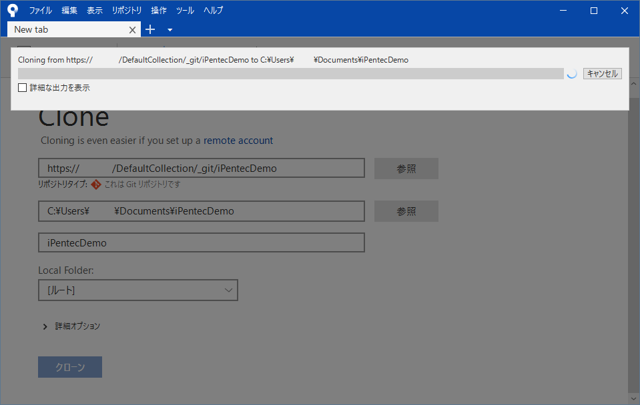This screenshot has height=405, width=640.
Task: Focus the destination path C:¥Users field
Action: [x=201, y=211]
